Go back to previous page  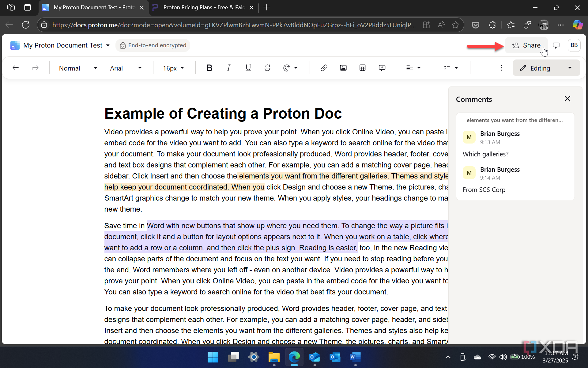(x=9, y=25)
